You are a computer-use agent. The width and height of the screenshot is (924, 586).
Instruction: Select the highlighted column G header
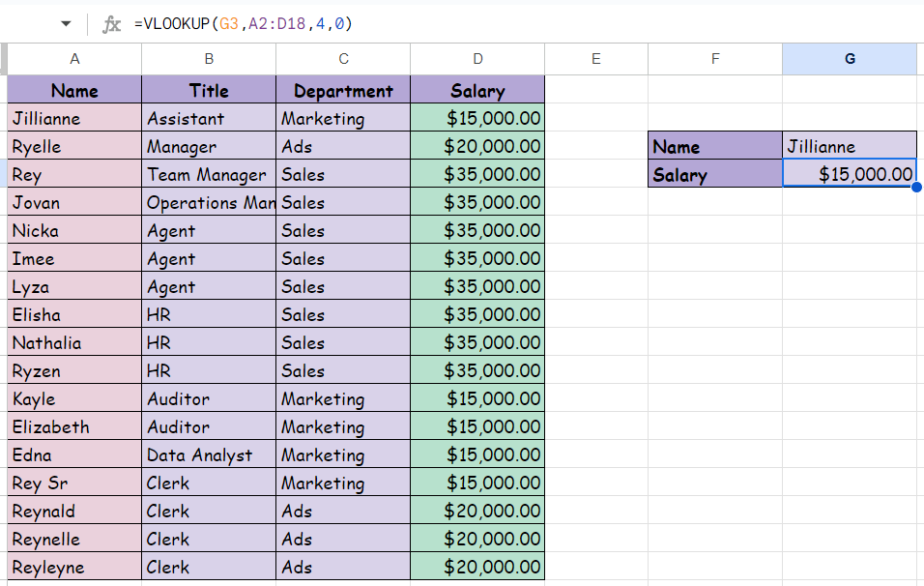tap(850, 59)
